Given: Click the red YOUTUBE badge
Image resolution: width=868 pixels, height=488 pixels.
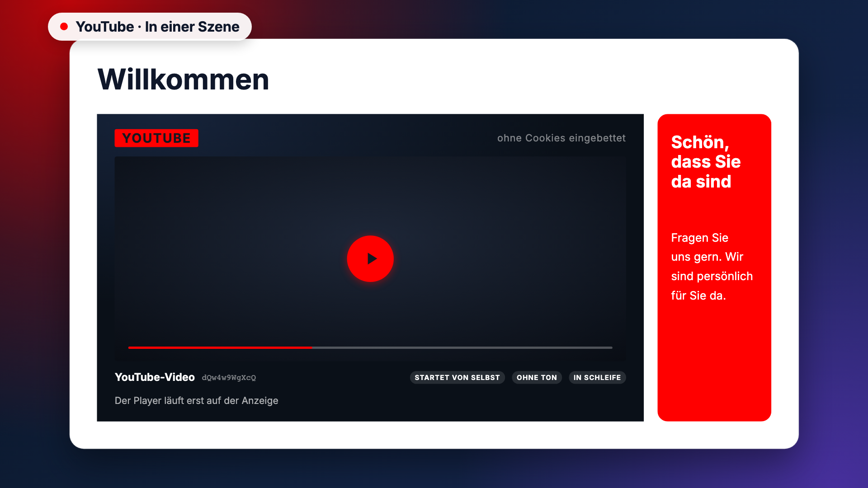Looking at the screenshot, I should pyautogui.click(x=156, y=138).
